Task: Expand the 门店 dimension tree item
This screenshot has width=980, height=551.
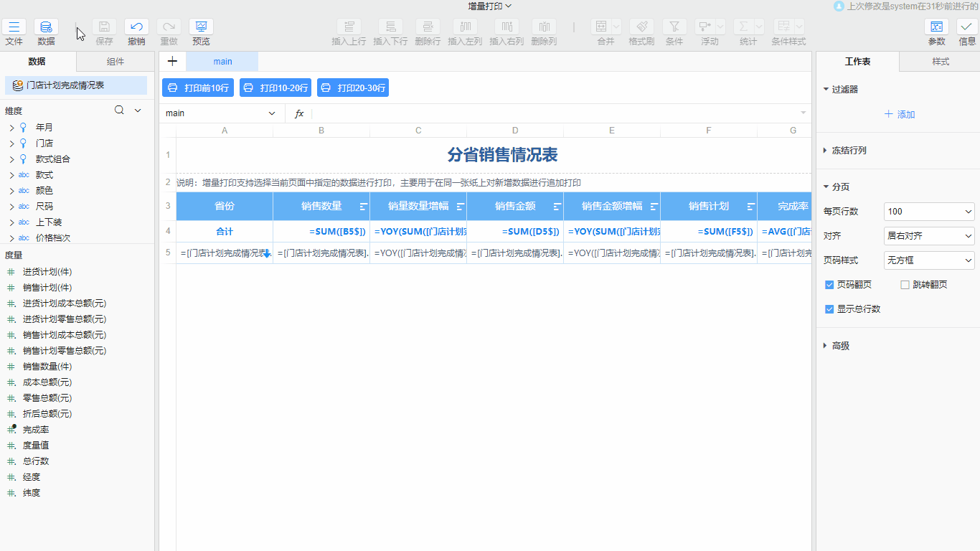Action: (x=11, y=143)
